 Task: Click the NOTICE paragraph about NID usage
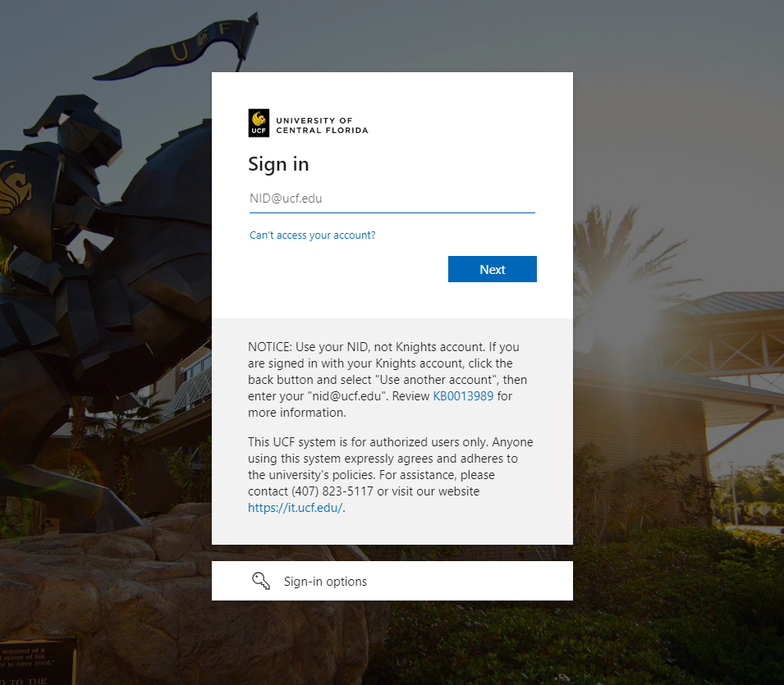coord(387,380)
